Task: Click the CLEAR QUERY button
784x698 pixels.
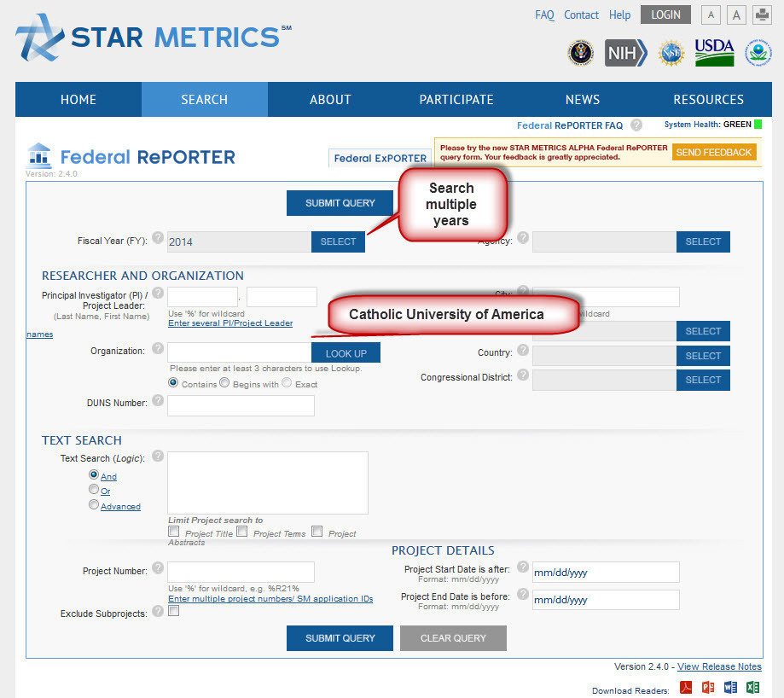Action: 453,638
